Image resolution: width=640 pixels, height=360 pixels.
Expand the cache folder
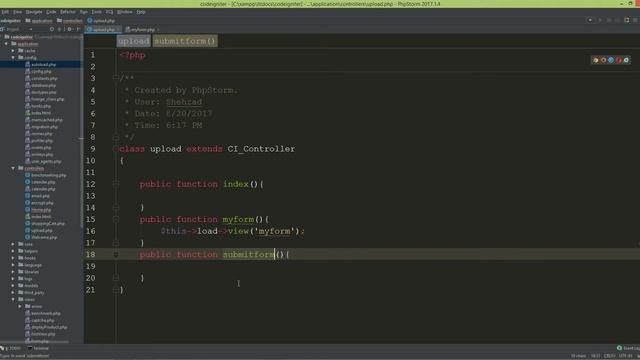(13, 51)
